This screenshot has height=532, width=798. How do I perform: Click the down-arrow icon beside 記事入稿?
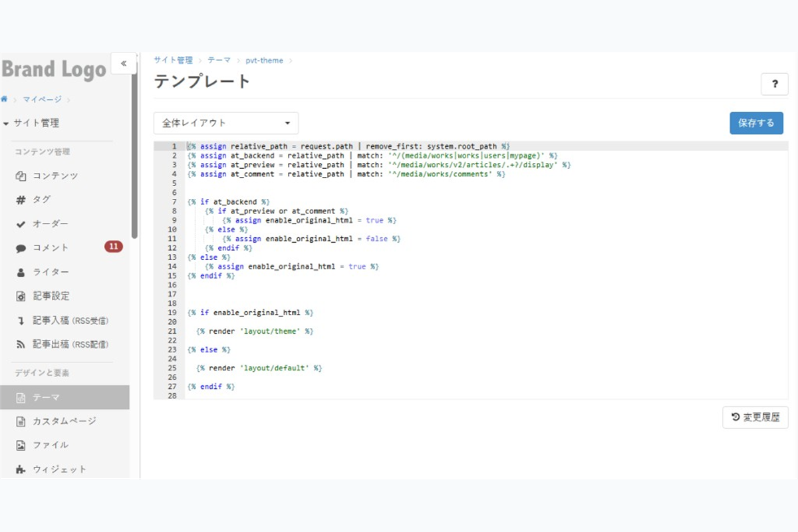(x=20, y=321)
